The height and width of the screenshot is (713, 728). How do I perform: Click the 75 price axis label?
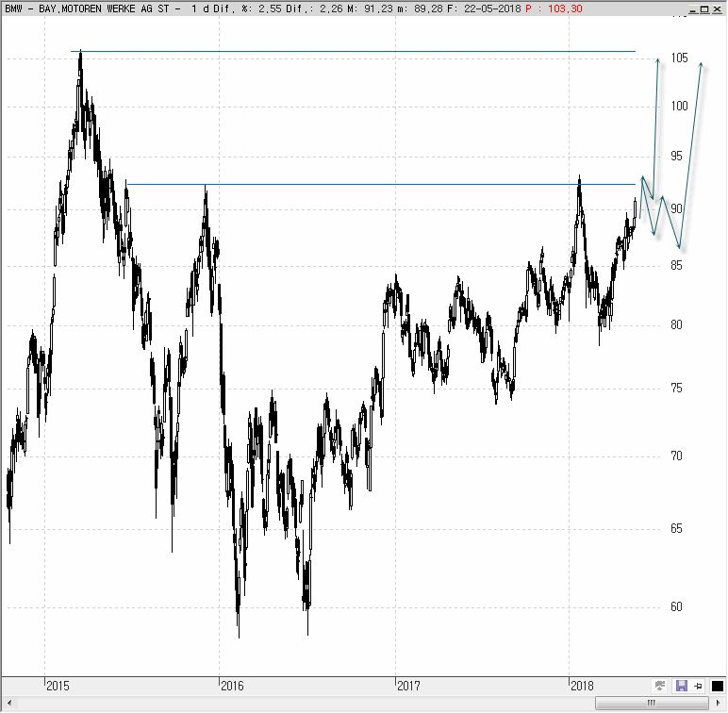[x=676, y=388]
